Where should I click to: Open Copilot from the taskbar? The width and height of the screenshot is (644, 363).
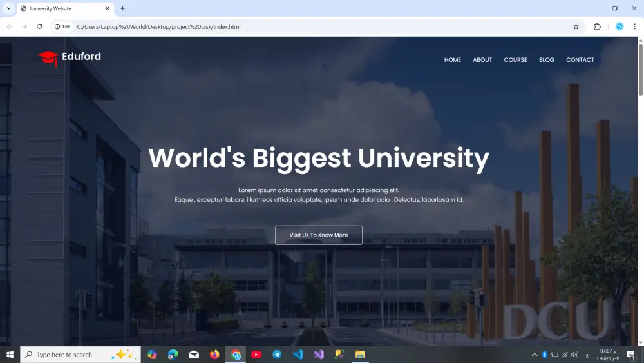[153, 355]
